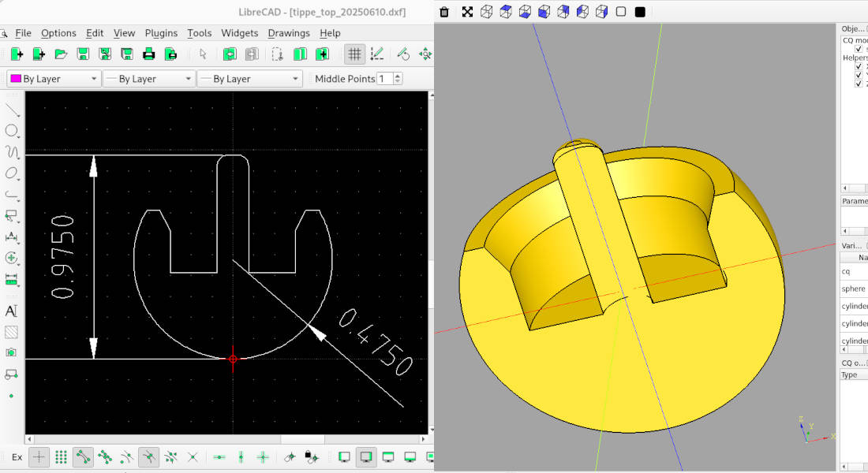Viewport: 868px width, 473px height.
Task: Select the Circle tool in left toolbar
Action: click(x=12, y=131)
